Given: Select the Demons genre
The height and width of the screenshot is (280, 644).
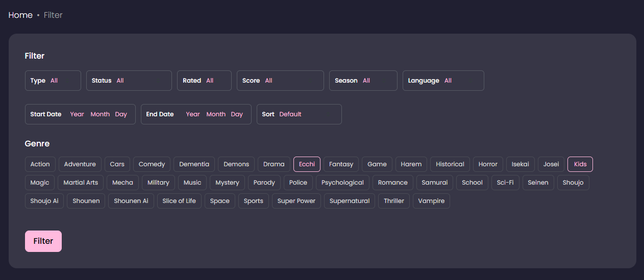Looking at the screenshot, I should [x=236, y=164].
